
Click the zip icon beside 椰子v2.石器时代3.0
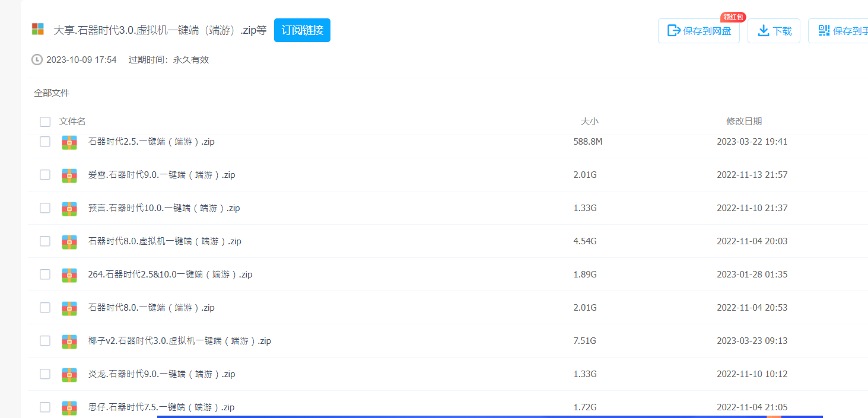[x=69, y=341]
